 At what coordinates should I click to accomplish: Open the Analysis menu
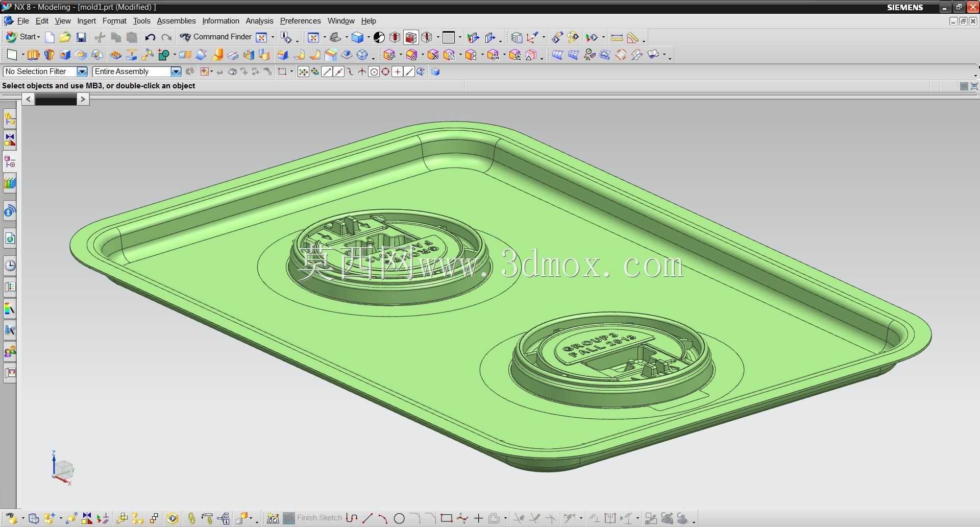[259, 21]
